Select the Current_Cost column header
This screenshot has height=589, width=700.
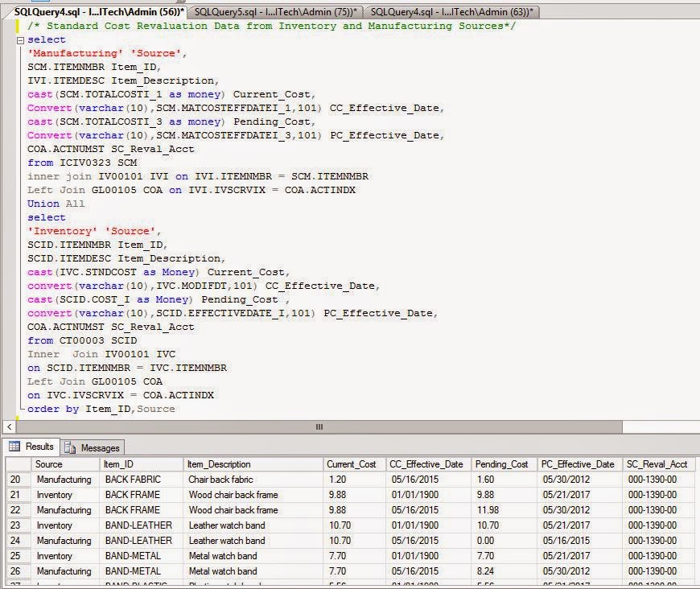tap(355, 464)
